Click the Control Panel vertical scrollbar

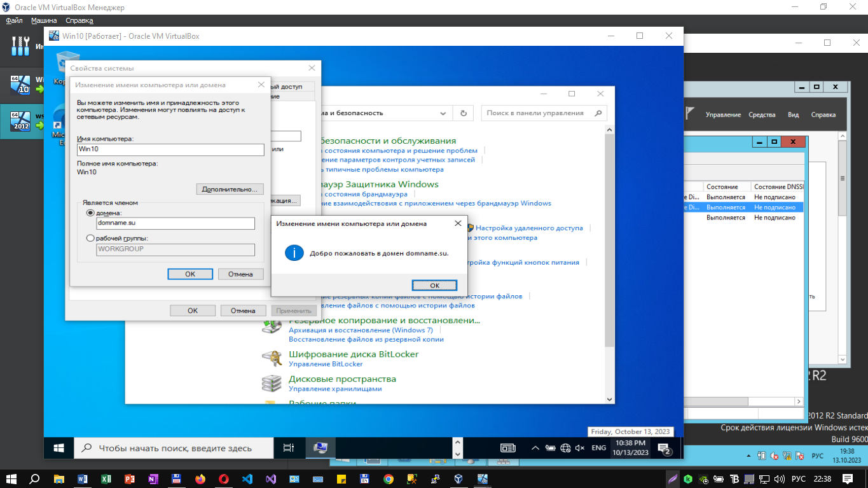[x=610, y=242]
